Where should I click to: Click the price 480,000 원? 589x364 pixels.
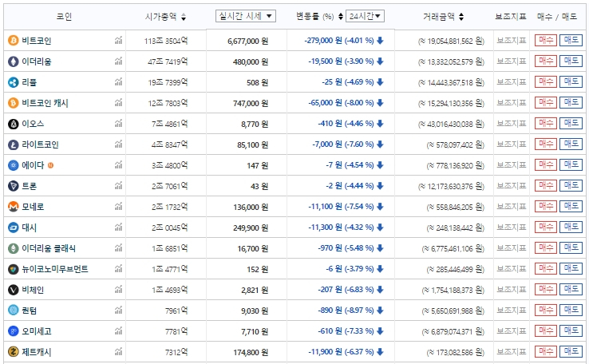[x=250, y=61]
